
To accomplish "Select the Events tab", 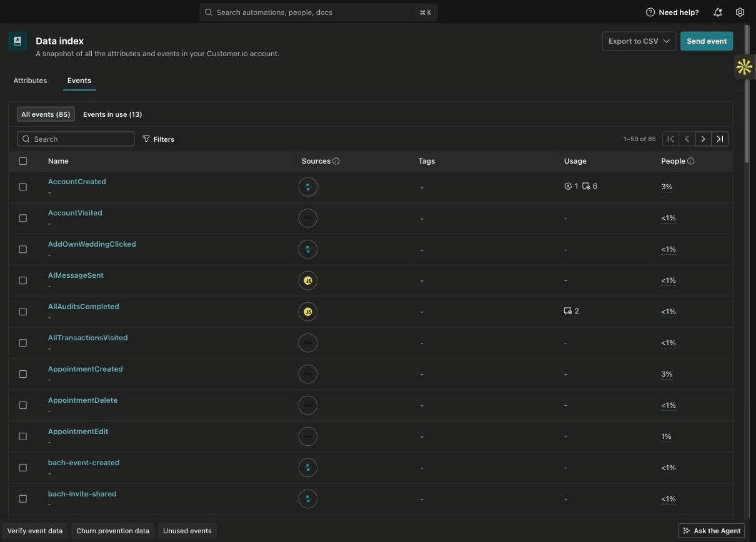I will (79, 81).
